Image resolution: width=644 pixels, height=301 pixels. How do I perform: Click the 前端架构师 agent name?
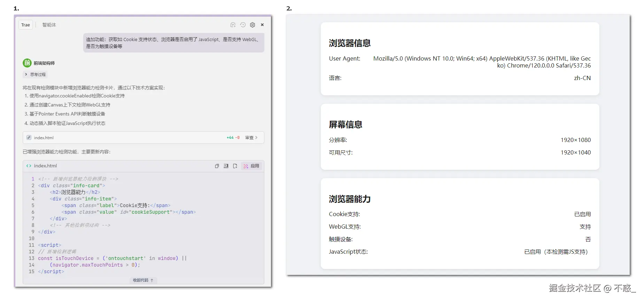pyautogui.click(x=44, y=63)
